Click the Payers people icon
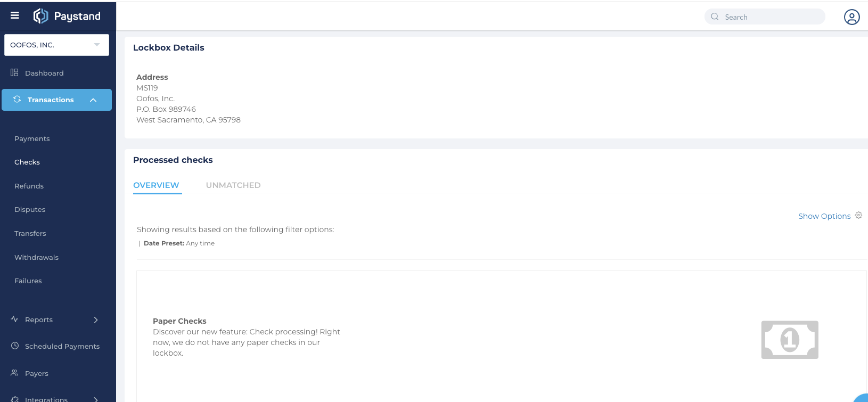The image size is (868, 402). coord(14,373)
